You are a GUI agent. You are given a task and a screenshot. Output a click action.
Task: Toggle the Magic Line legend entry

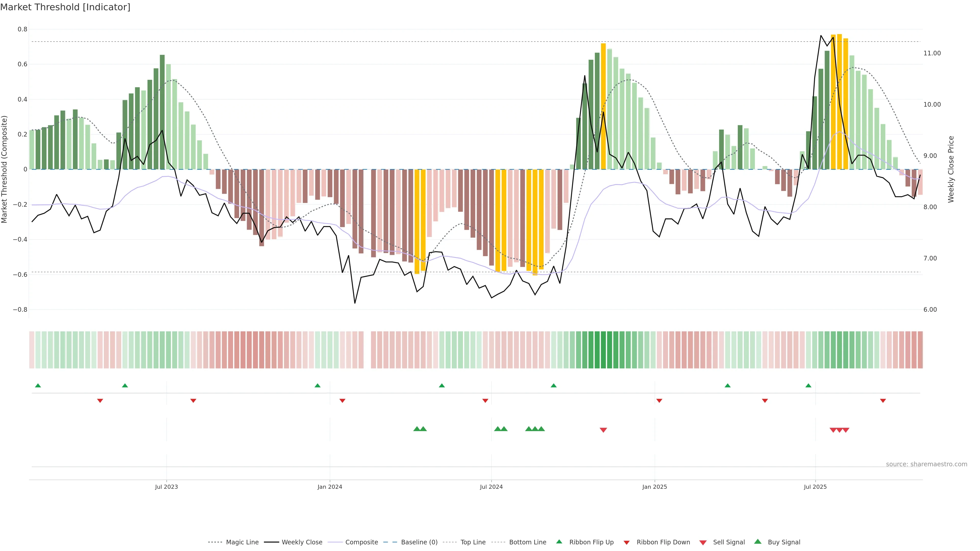(x=242, y=542)
